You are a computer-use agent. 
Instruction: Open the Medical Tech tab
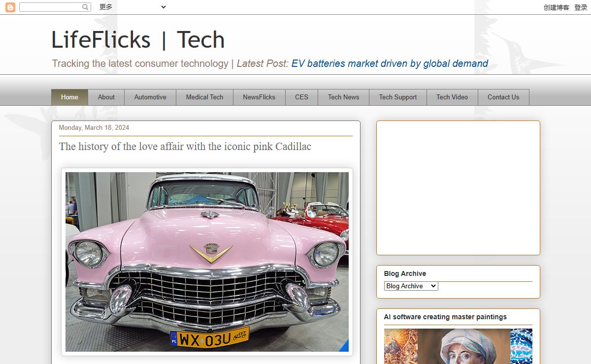(x=204, y=97)
